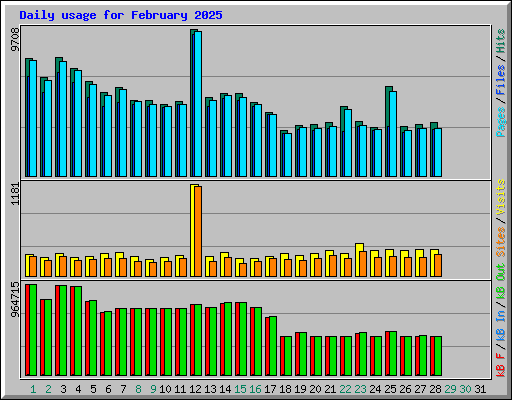512x400 pixels.
Task: Select day label 9 on the x-axis
Action: point(153,389)
